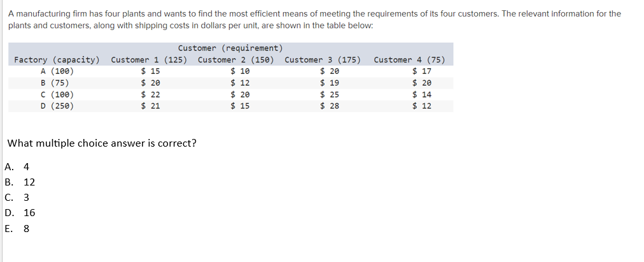Select answer choice C with value 3
The height and width of the screenshot is (262, 644).
click(x=17, y=198)
